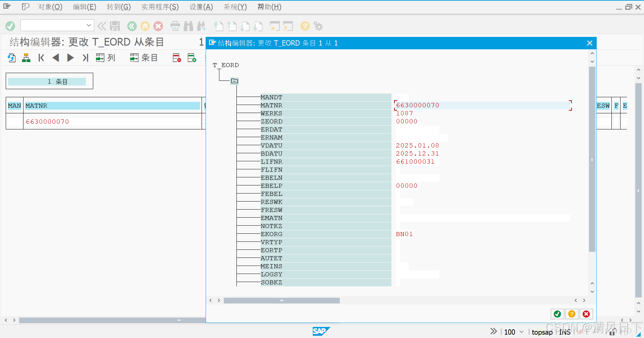Click the yellow Help question mark icon

pyautogui.click(x=305, y=26)
